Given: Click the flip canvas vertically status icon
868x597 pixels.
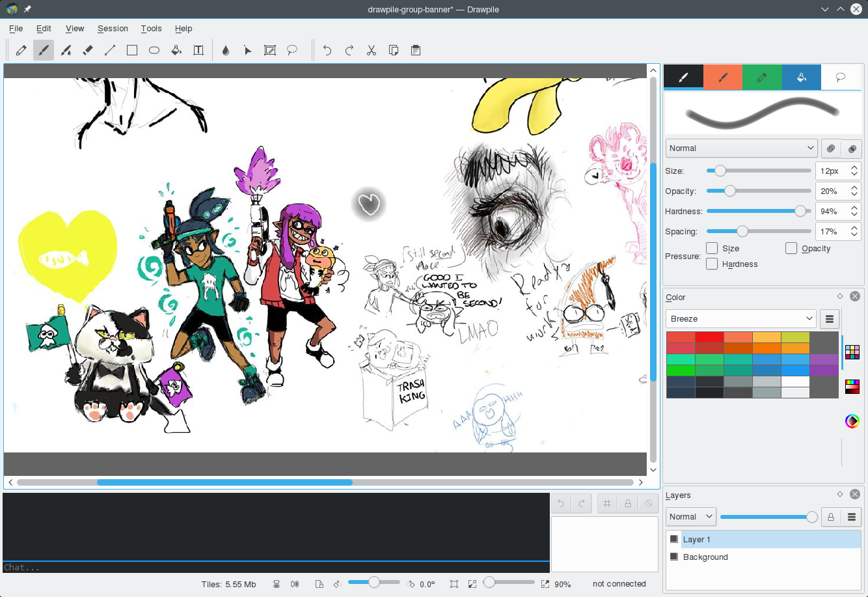Looking at the screenshot, I should 277,584.
